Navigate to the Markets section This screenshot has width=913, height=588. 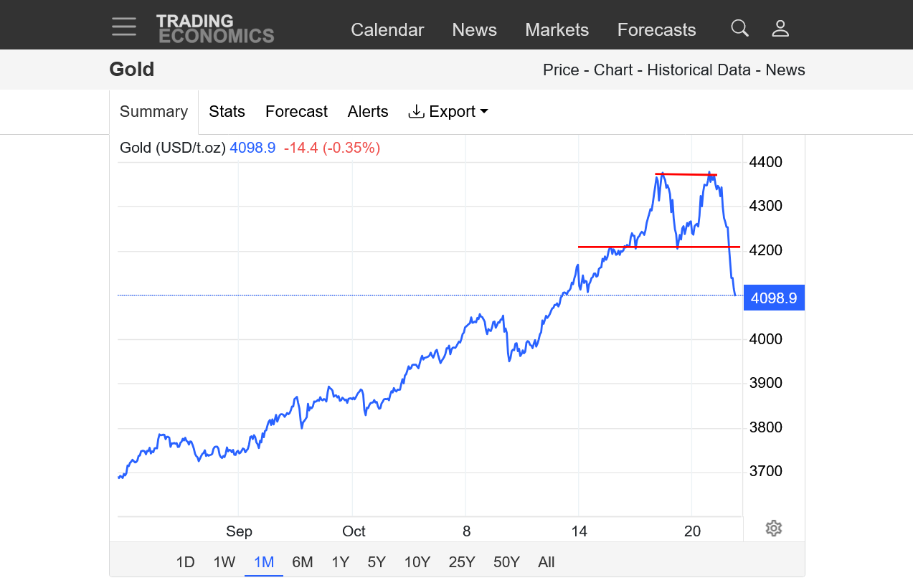point(557,30)
